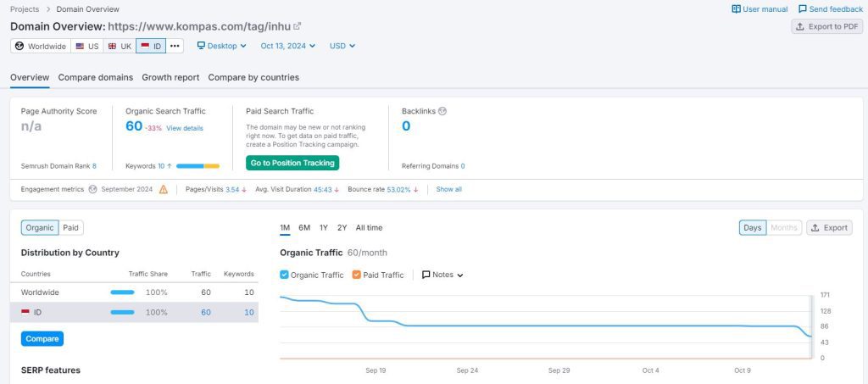Screen dimensions: 868x384
Task: Click the chart Export button
Action: coord(829,227)
